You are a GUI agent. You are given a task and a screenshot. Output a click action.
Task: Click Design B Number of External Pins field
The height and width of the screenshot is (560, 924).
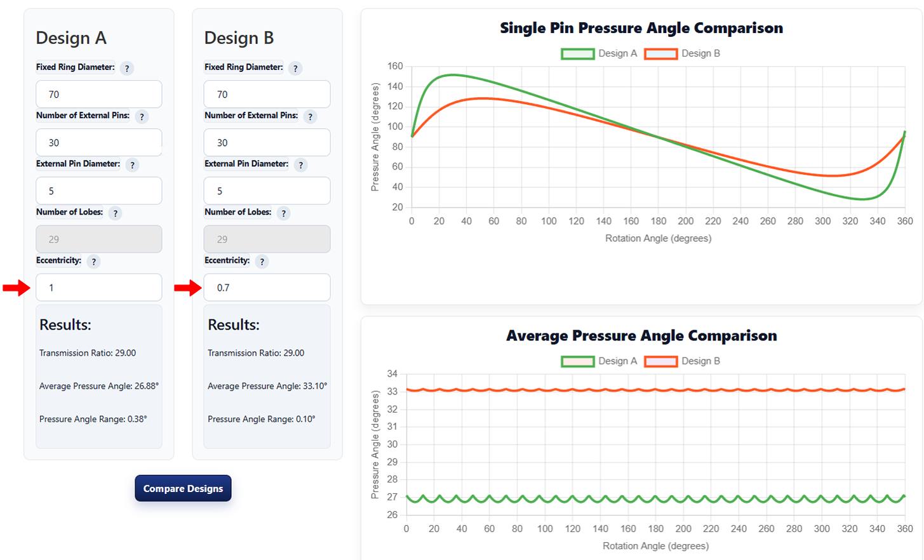pos(267,143)
